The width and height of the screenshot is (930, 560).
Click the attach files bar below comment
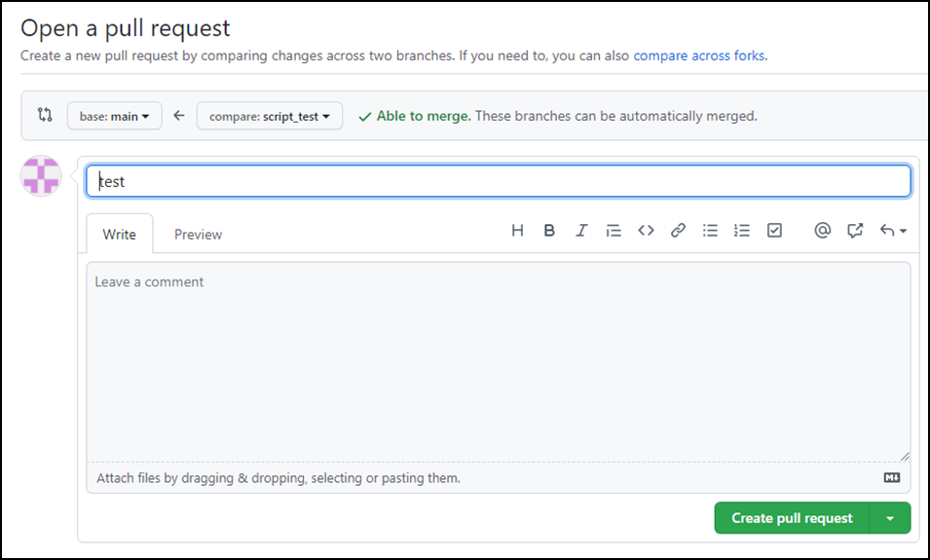point(499,477)
